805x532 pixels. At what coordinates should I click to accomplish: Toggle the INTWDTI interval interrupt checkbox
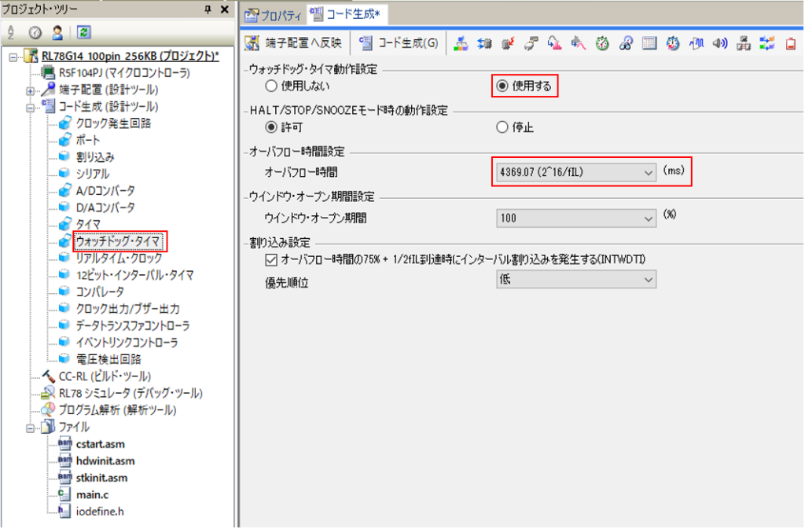click(271, 259)
